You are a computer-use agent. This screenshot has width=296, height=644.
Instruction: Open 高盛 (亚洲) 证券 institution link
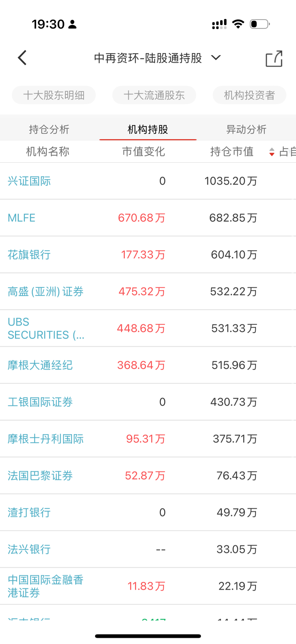[45, 292]
